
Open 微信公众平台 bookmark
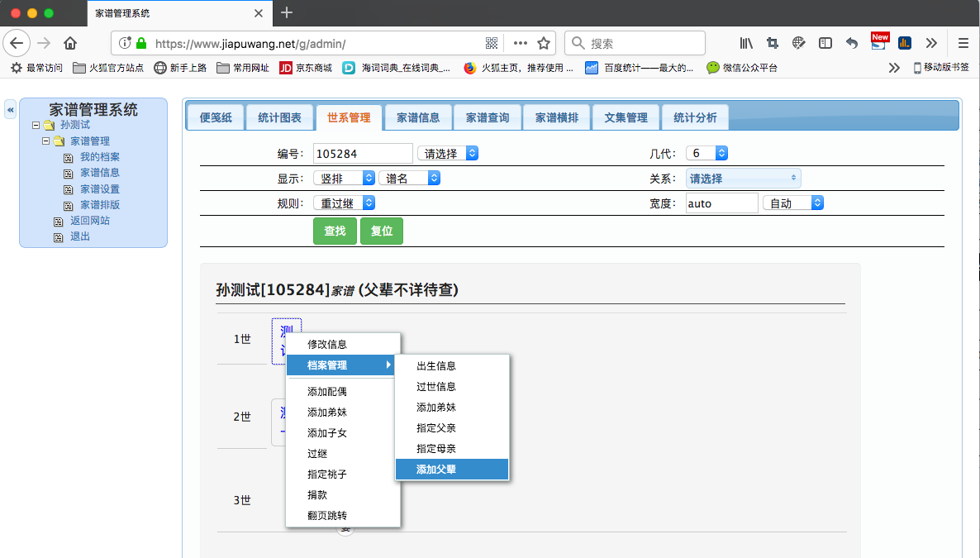click(742, 68)
